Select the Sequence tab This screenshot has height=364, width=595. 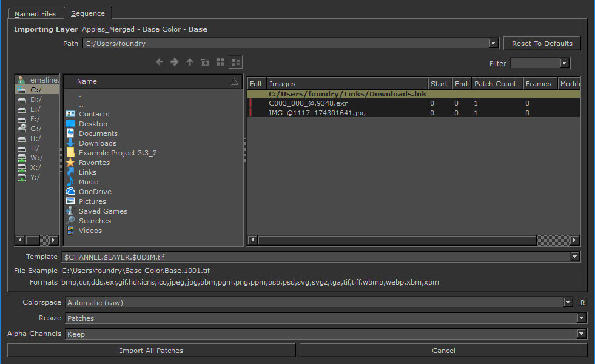click(x=87, y=13)
